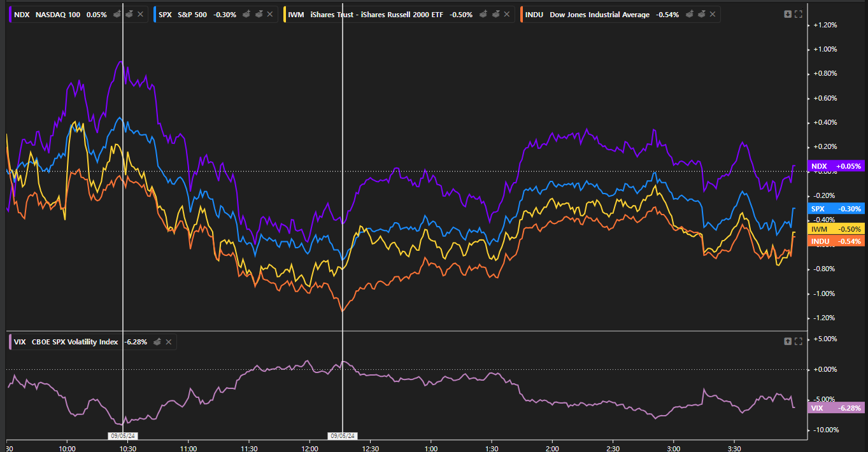This screenshot has height=452, width=868.
Task: Maximize the main chart pane
Action: (799, 14)
